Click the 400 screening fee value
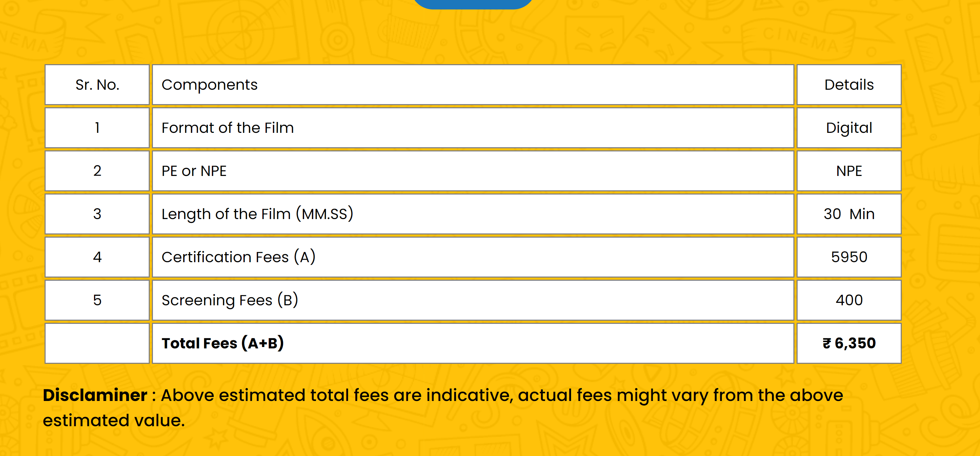Screen dimensions: 980x456 point(849,300)
